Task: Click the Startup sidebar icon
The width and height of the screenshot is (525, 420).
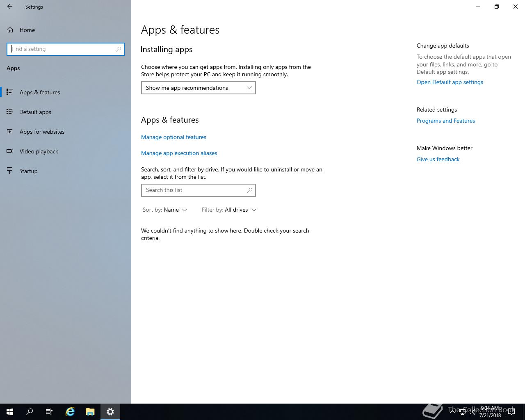Action: point(10,171)
